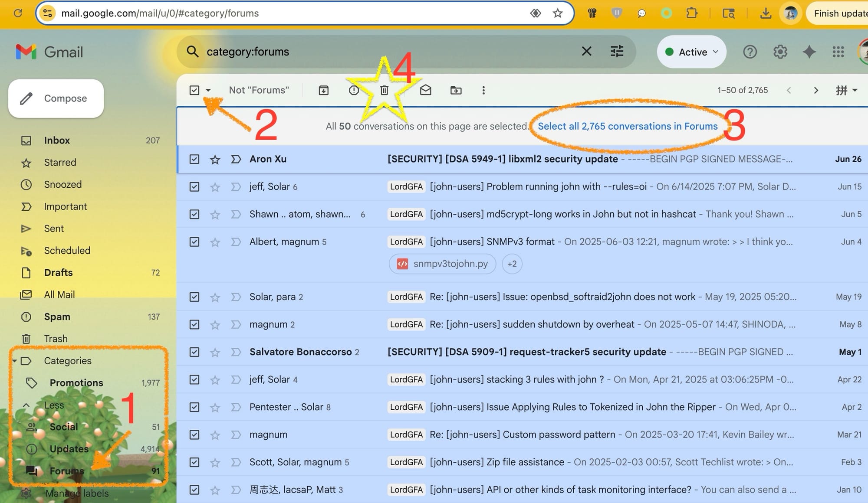Click the Compose button
This screenshot has width=868, height=503.
click(56, 98)
